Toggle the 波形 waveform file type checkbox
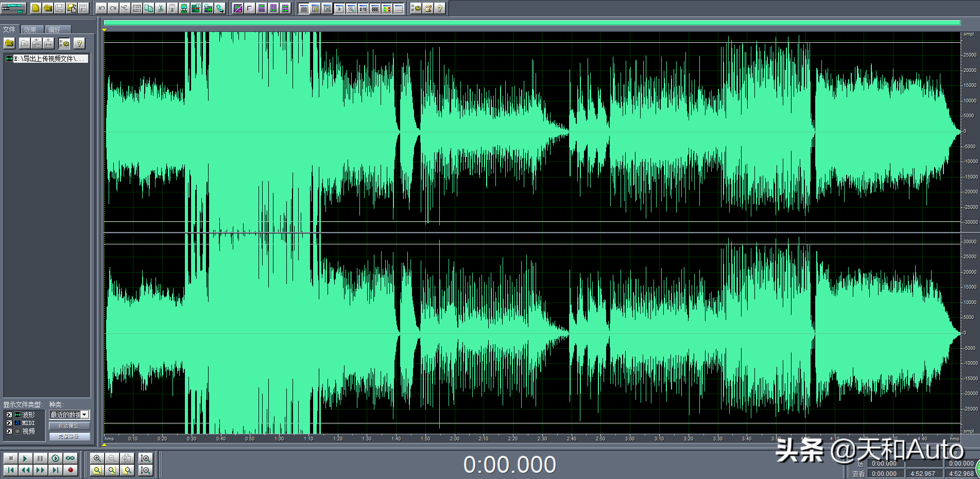Image resolution: width=980 pixels, height=479 pixels. pyautogui.click(x=9, y=415)
